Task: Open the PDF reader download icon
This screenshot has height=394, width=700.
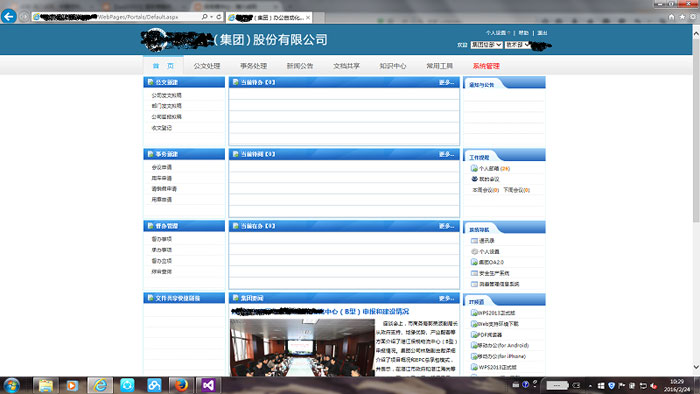Action: click(474, 335)
